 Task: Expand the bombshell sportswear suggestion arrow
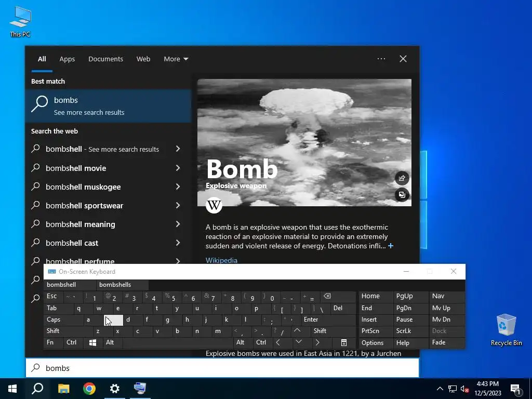[178, 205]
